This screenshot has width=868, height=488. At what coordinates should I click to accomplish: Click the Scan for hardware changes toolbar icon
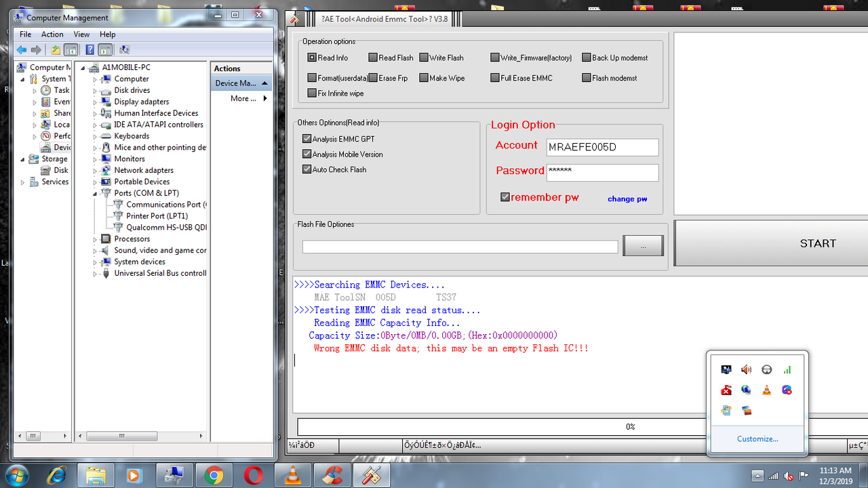coord(124,49)
